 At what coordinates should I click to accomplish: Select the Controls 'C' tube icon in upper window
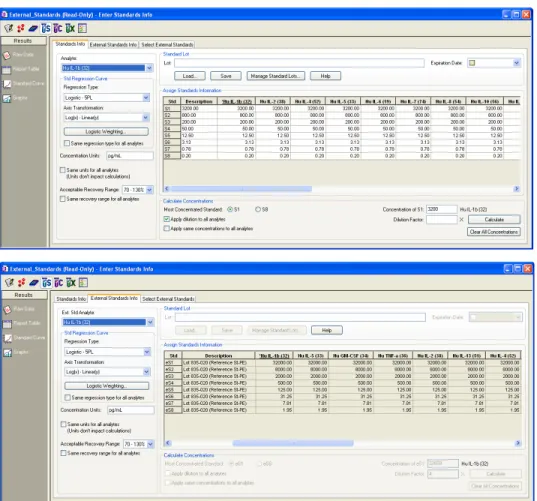[x=58, y=28]
